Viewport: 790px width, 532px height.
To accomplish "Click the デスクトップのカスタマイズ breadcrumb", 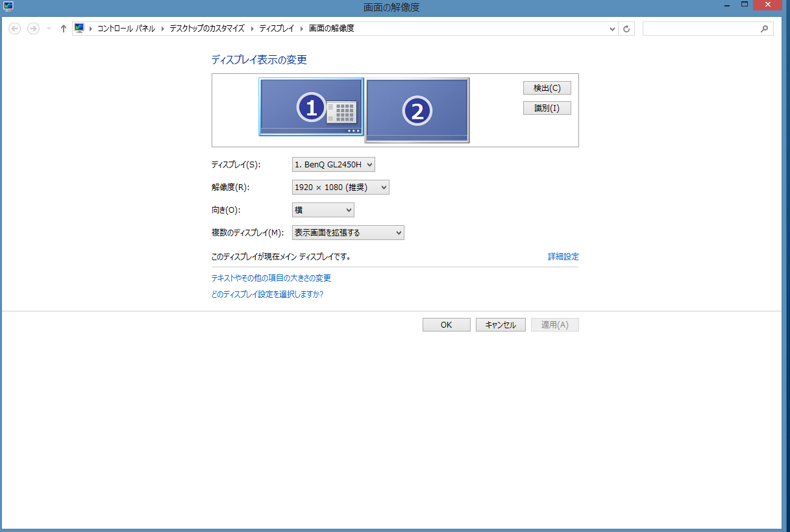I will [207, 29].
